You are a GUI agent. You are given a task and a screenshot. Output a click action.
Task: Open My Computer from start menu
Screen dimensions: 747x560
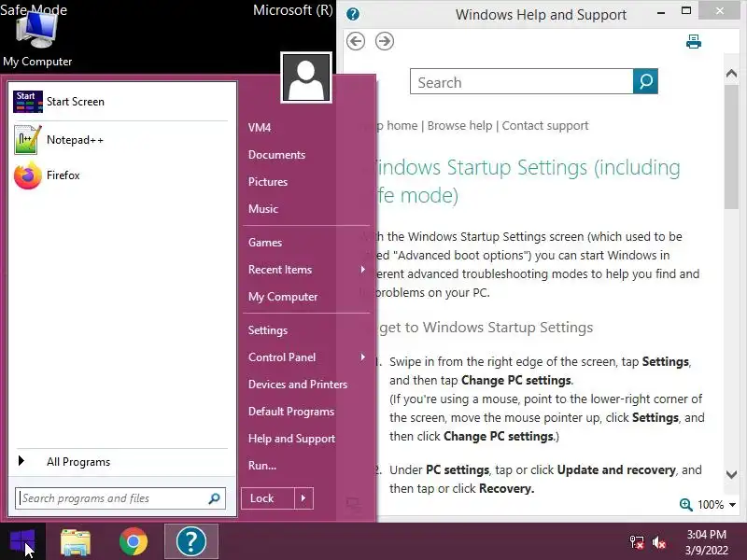(x=283, y=297)
